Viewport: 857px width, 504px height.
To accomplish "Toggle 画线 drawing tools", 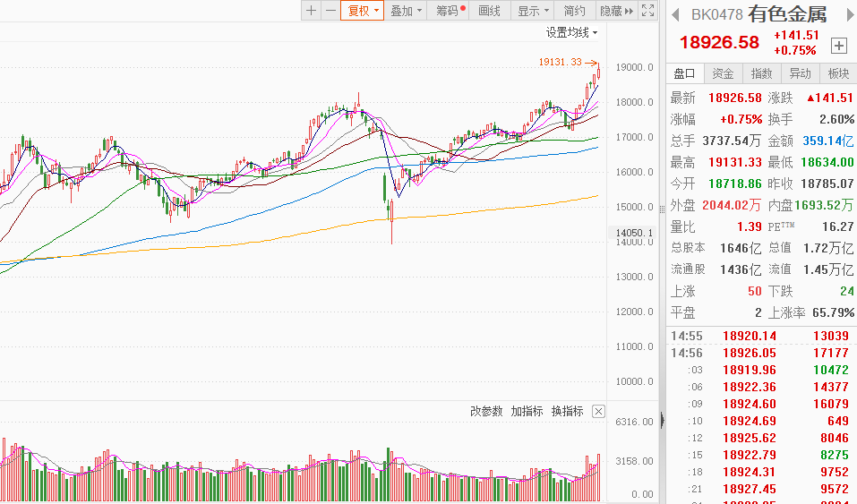I will point(490,11).
